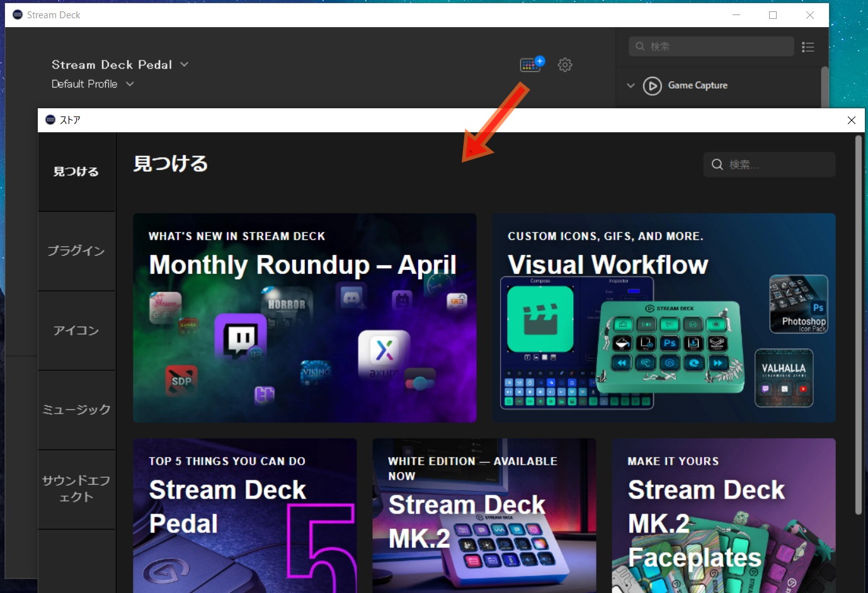Click the store window logo icon

click(x=50, y=120)
